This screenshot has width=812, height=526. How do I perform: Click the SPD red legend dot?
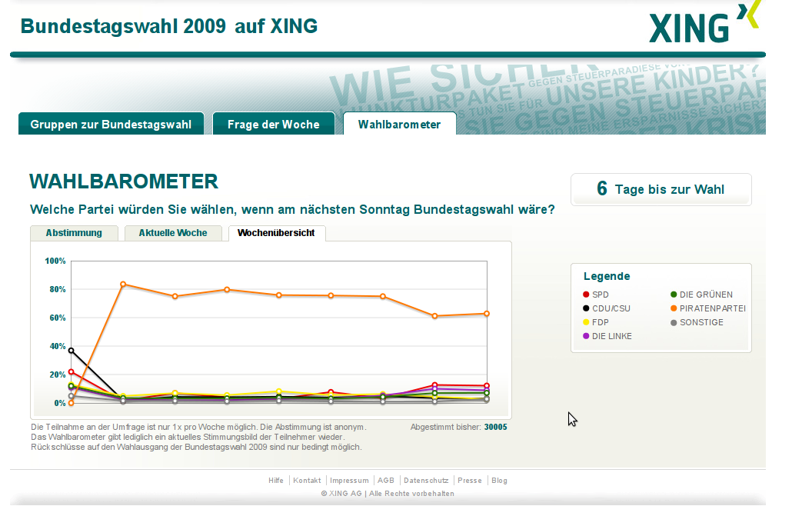pos(586,295)
